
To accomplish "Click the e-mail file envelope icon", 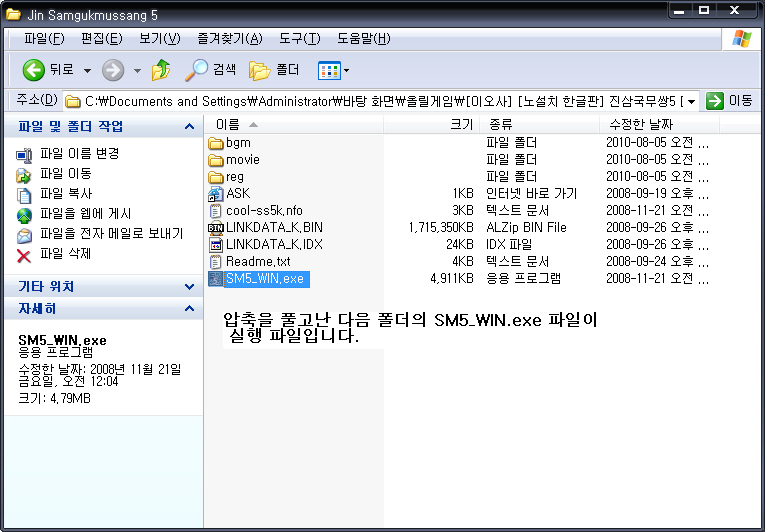I will 24,236.
